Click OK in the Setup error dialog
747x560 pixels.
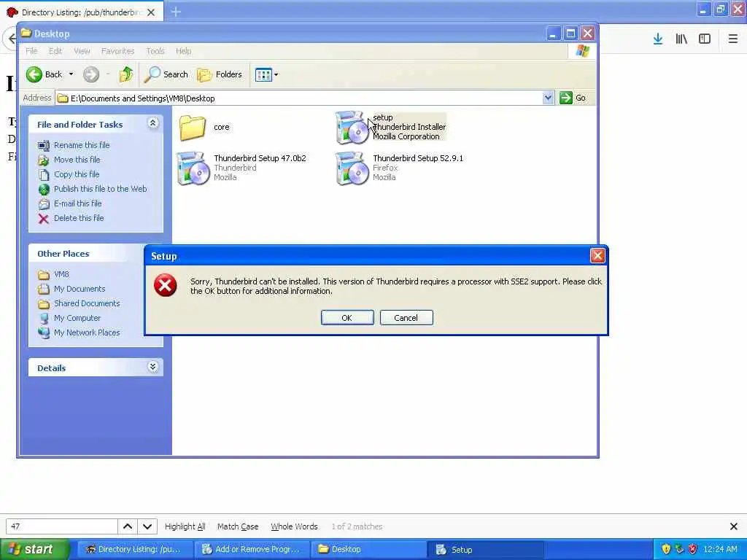347,318
